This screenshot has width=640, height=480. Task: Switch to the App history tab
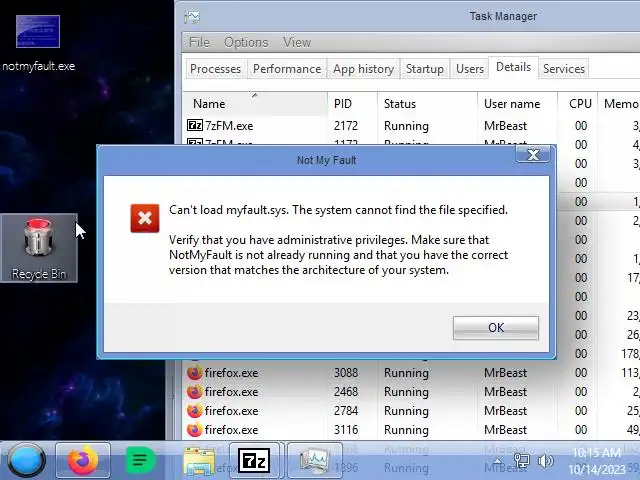coord(363,69)
